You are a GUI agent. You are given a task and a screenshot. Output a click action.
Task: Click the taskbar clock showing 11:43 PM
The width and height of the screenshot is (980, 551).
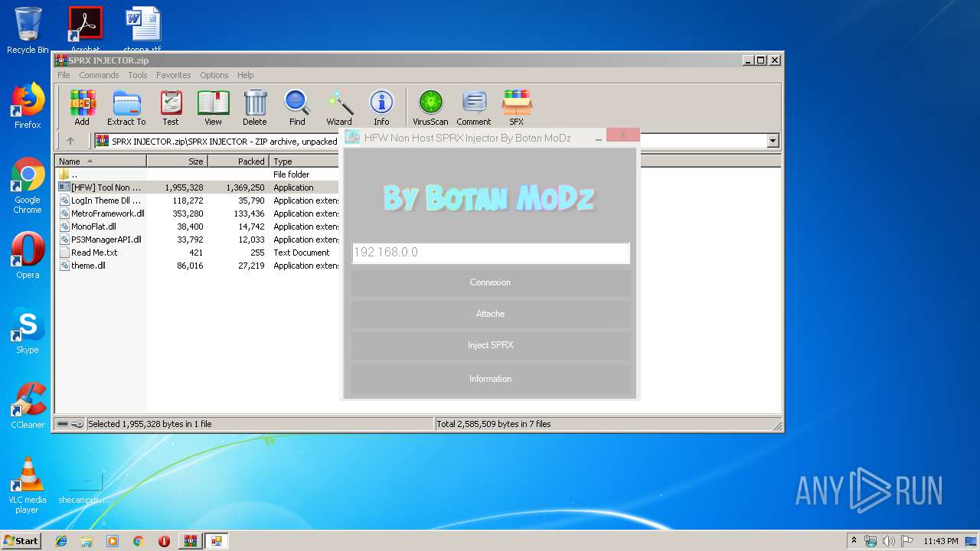[x=941, y=541]
